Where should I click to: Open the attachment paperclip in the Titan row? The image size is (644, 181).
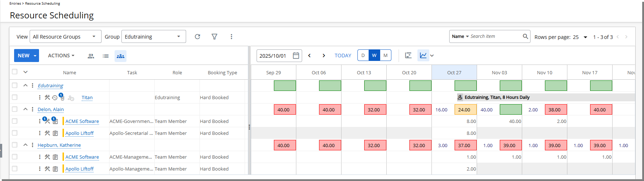click(x=62, y=98)
